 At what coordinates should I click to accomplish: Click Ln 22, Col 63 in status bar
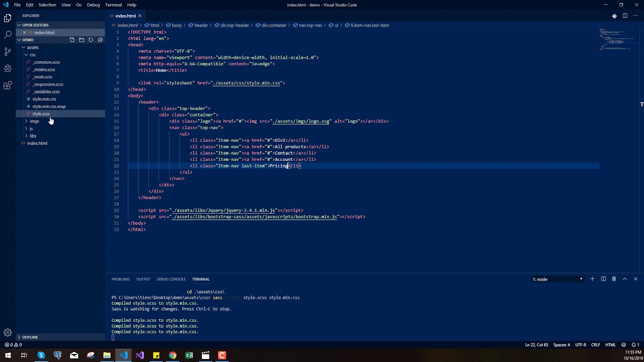537,345
